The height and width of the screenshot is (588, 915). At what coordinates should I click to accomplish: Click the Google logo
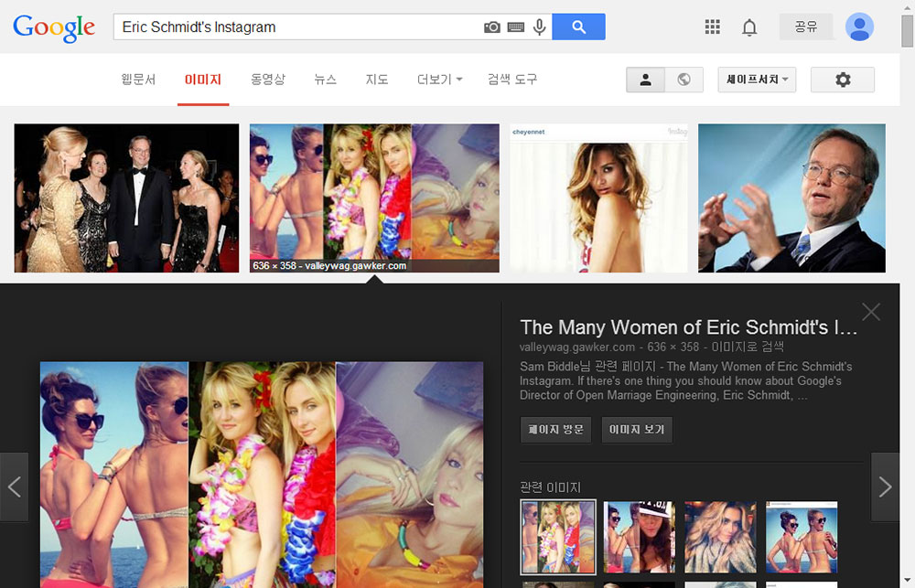(54, 28)
